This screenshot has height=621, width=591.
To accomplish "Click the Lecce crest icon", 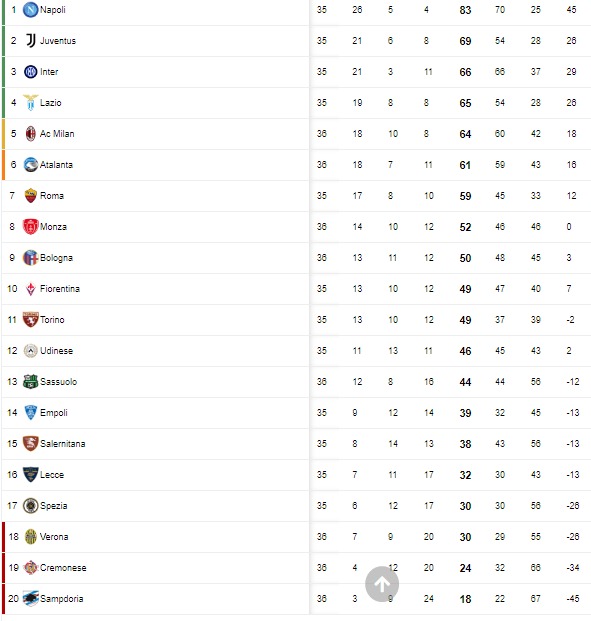I will 31,474.
